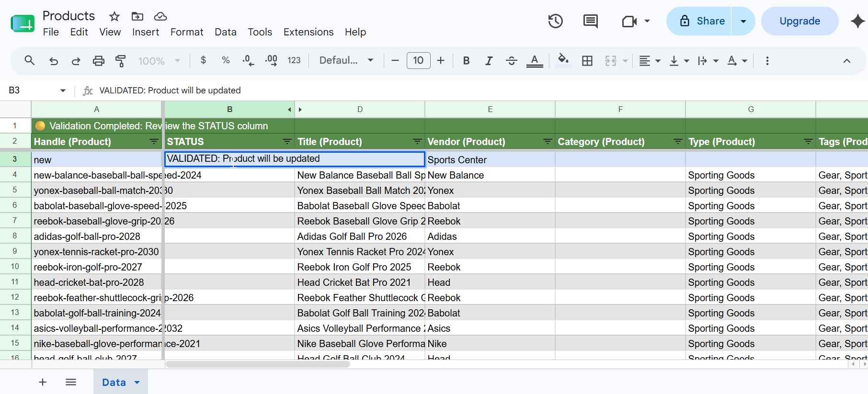The width and height of the screenshot is (868, 394).
Task: Open the text color picker
Action: coord(535,61)
